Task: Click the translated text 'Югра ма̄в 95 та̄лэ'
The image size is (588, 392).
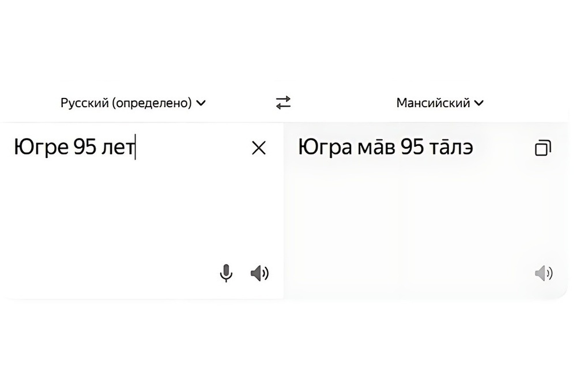Action: 385,148
